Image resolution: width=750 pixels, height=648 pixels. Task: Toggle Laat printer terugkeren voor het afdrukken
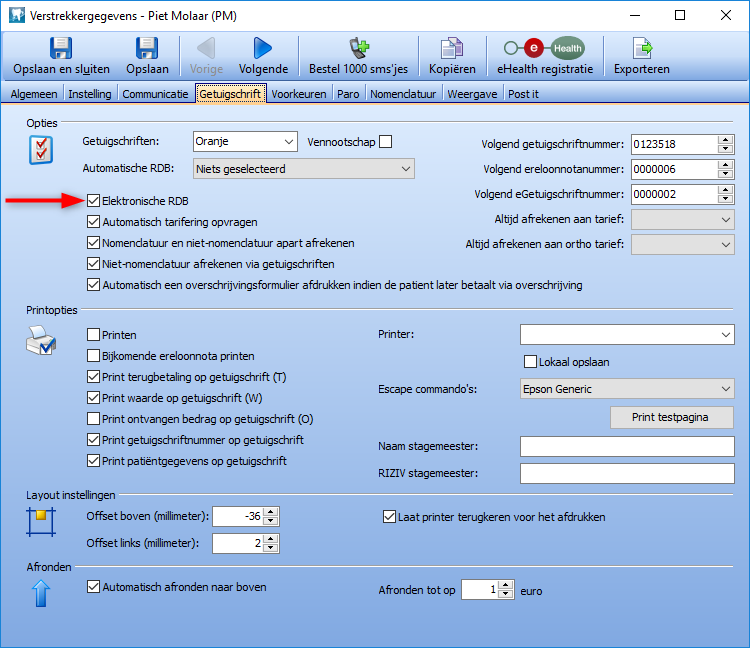point(389,516)
